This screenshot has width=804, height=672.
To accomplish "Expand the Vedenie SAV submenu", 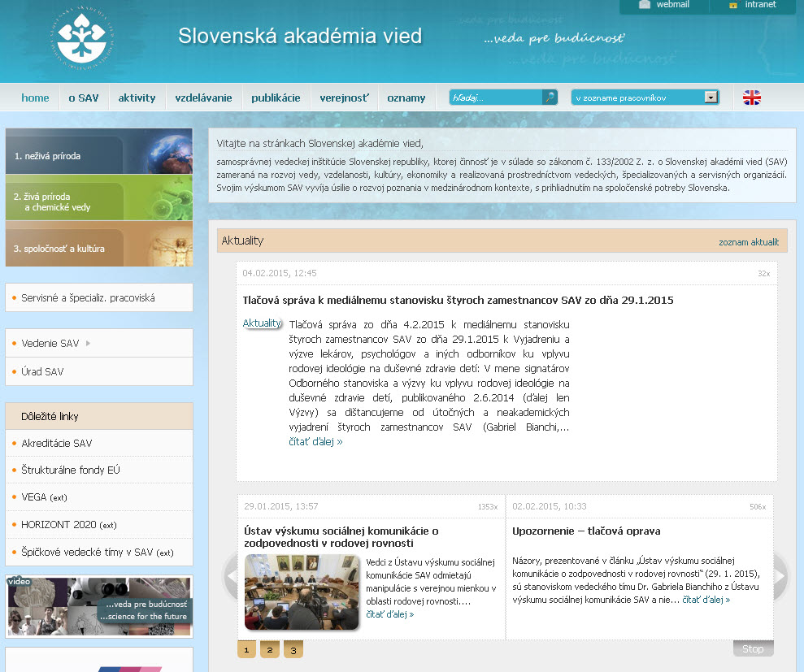I will pos(88,344).
